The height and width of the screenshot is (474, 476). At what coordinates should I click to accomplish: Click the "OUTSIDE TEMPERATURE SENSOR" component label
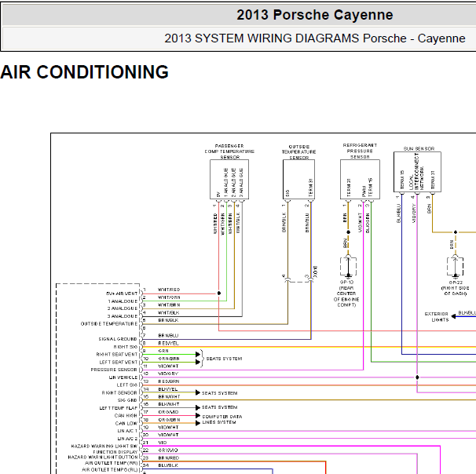[x=298, y=152]
